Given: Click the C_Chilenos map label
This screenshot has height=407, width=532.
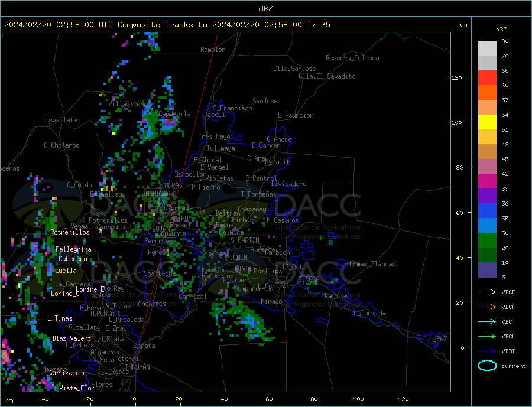Looking at the screenshot, I should point(61,145).
